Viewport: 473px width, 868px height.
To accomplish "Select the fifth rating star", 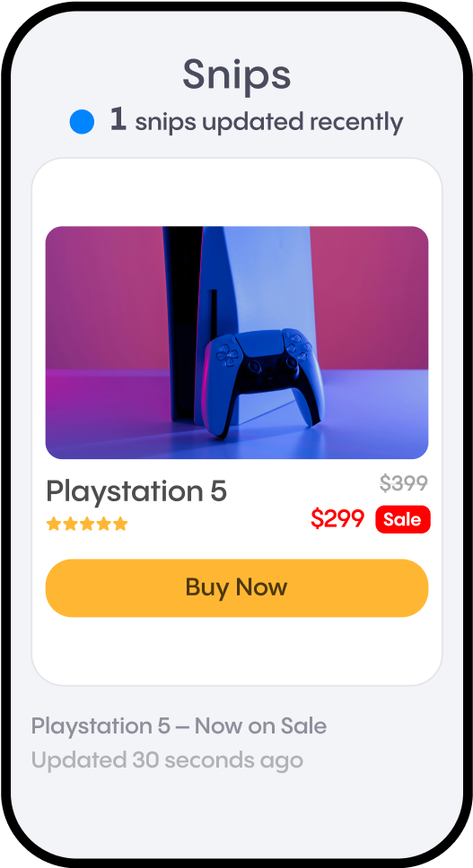I will point(120,524).
